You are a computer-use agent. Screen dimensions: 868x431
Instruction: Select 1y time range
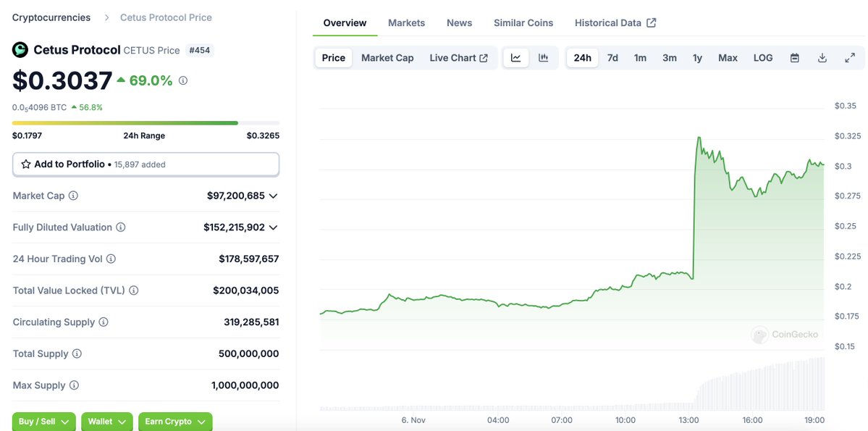pyautogui.click(x=697, y=58)
